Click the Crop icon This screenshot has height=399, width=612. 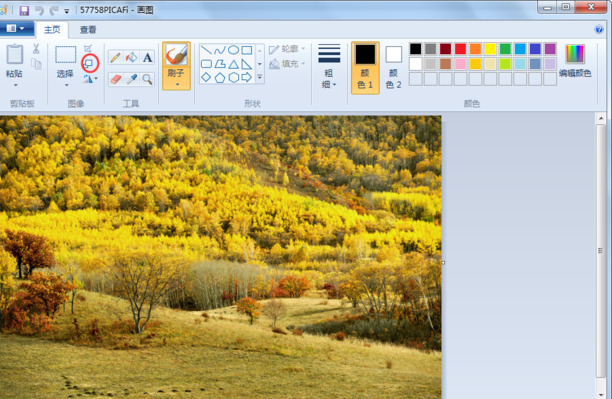tap(88, 48)
